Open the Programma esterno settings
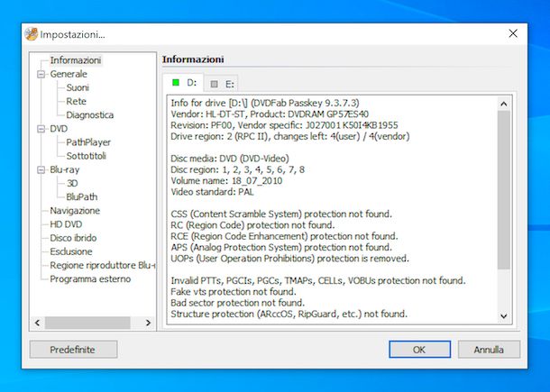This screenshot has width=550, height=392. (x=90, y=279)
